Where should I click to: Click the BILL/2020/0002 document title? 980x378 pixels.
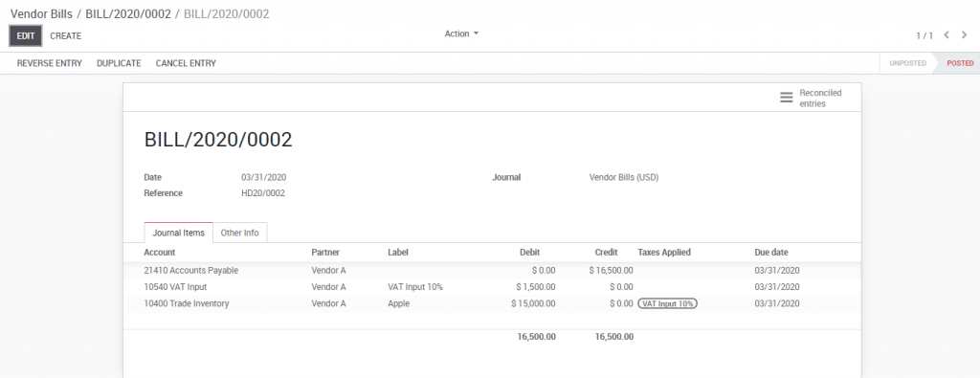coord(218,140)
